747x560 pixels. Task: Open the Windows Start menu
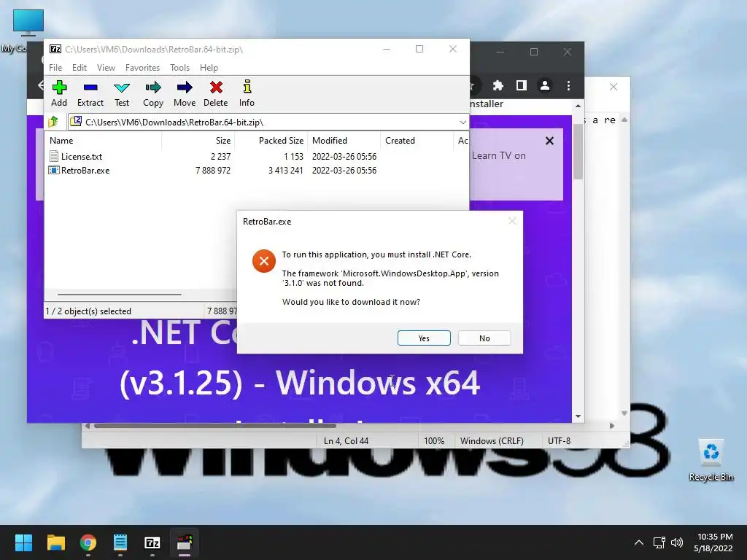pos(23,542)
